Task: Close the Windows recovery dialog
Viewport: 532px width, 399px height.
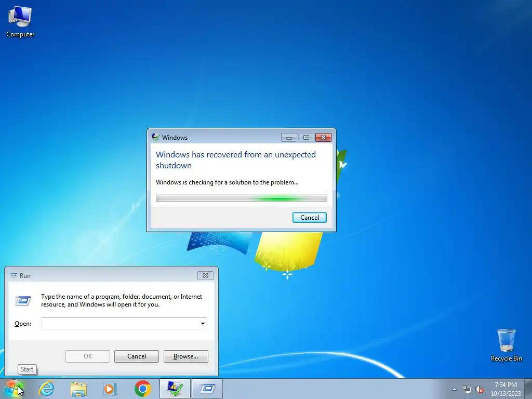Action: pyautogui.click(x=323, y=137)
